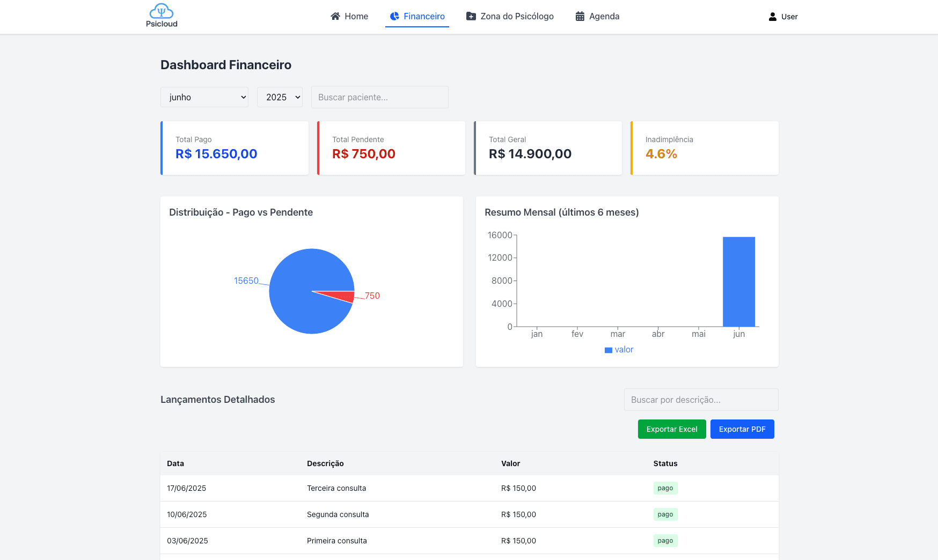Select the Financeiro cloud icon
Viewport: 938px width, 560px height.
[395, 16]
